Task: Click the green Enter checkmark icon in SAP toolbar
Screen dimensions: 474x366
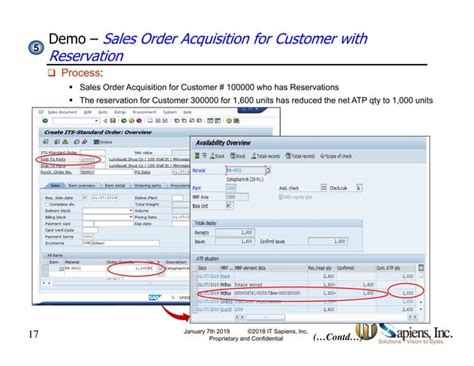Action: tap(45, 121)
